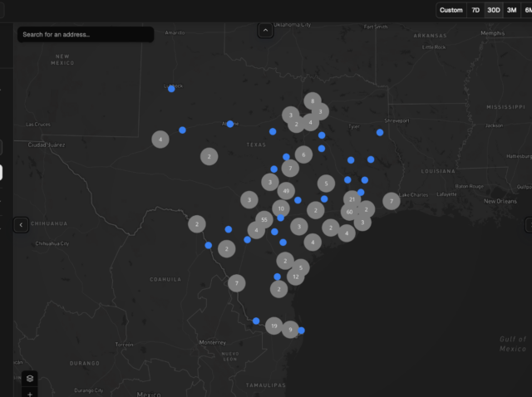Switch to the 7D time range
Viewport: 532px width, 397px height.
475,10
